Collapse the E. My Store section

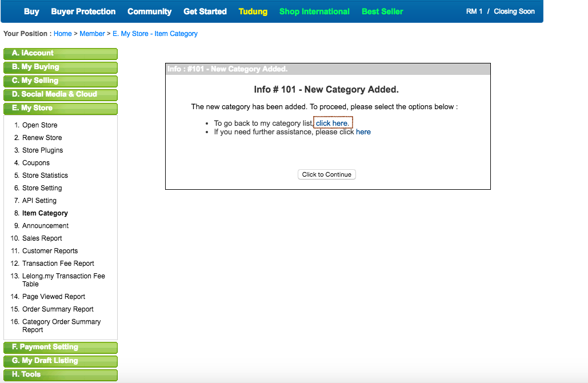pos(61,109)
